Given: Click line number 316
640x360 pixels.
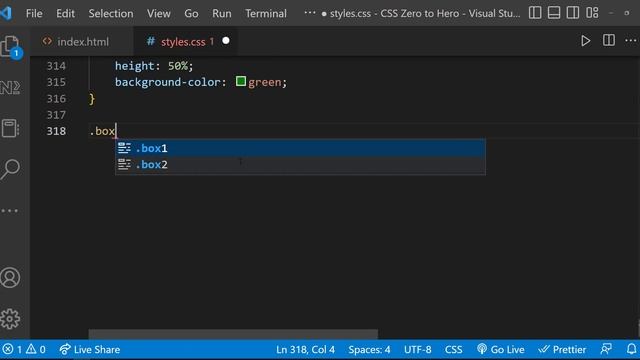Looking at the screenshot, I should (x=56, y=98).
